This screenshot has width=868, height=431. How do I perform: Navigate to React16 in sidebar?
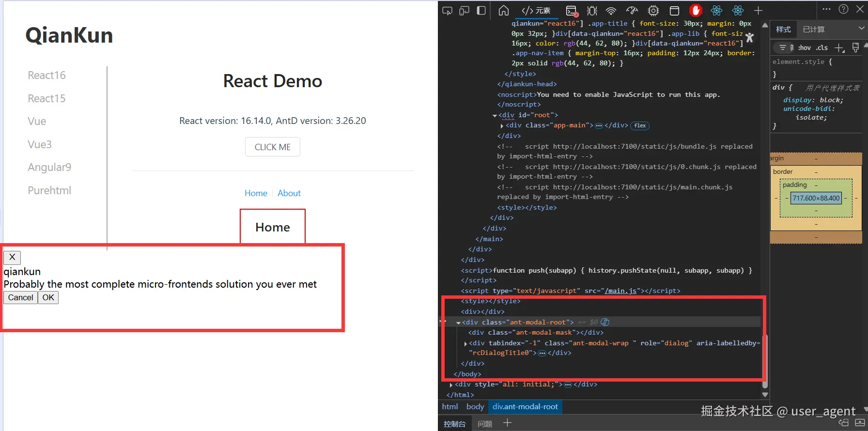[x=46, y=76]
